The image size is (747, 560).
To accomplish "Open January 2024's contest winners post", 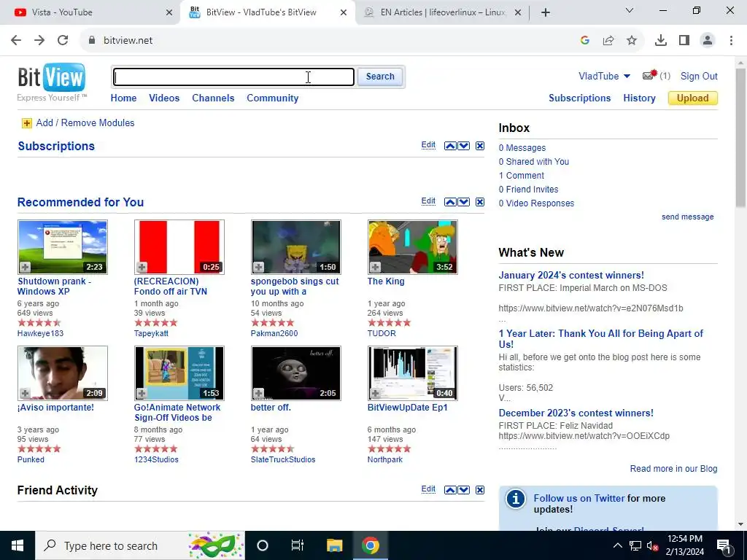I will 571,275.
